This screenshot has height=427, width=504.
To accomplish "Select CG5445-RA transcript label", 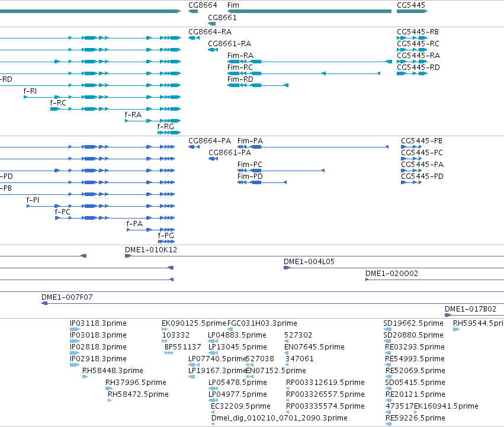I will tap(418, 56).
